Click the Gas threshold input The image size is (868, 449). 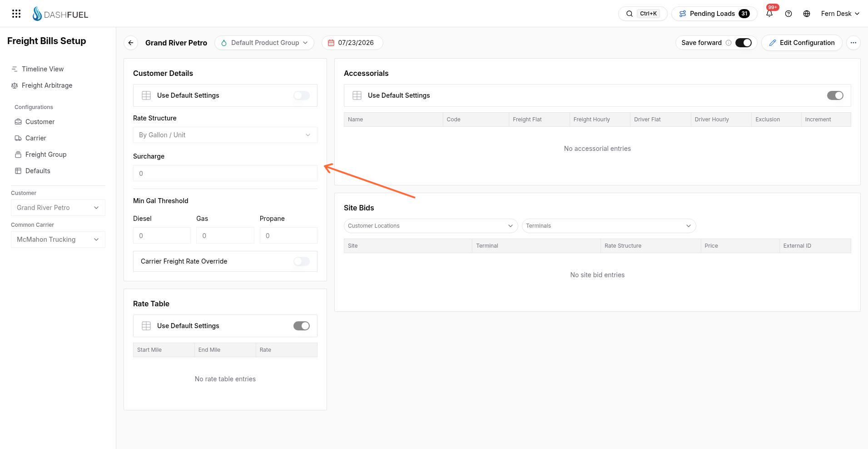(225, 235)
